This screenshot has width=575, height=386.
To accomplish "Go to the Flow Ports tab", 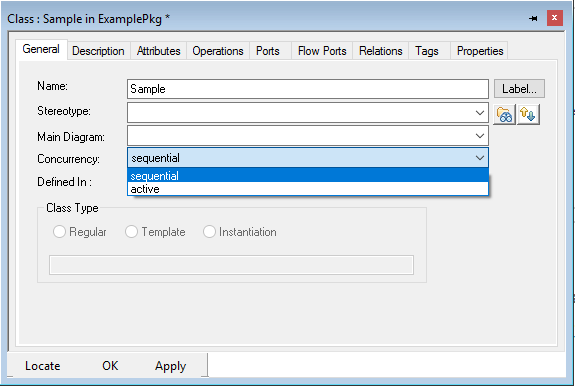I will 322,51.
